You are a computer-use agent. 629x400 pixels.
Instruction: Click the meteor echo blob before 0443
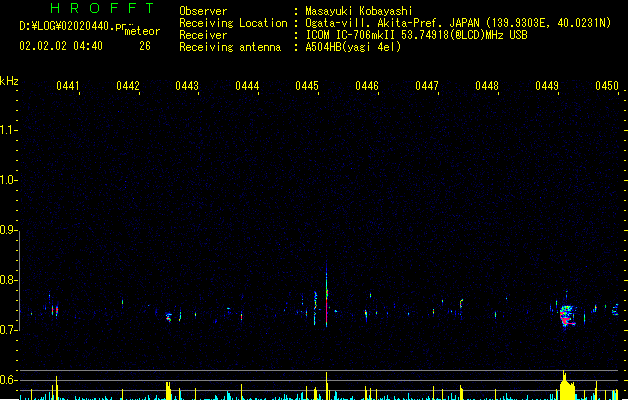[x=168, y=317]
